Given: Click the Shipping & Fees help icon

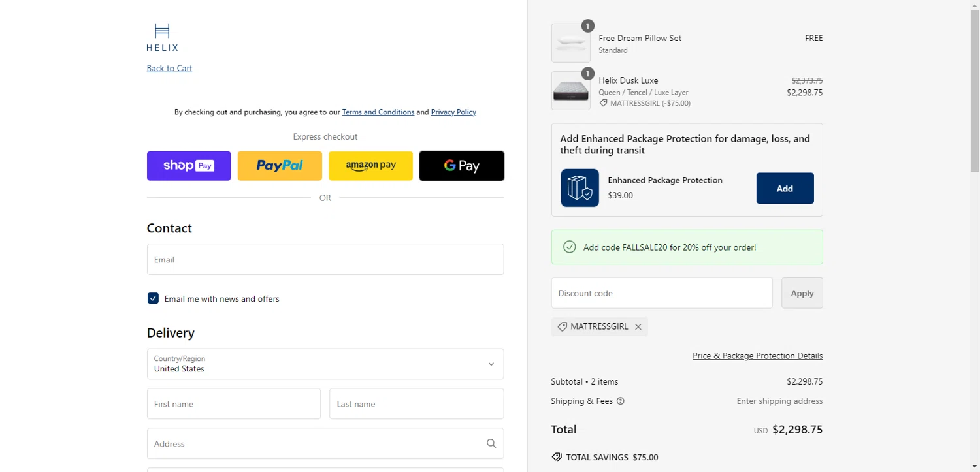Looking at the screenshot, I should (x=621, y=401).
